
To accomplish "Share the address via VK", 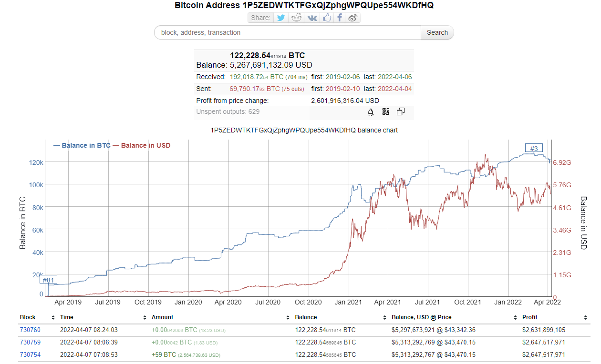I will [311, 18].
